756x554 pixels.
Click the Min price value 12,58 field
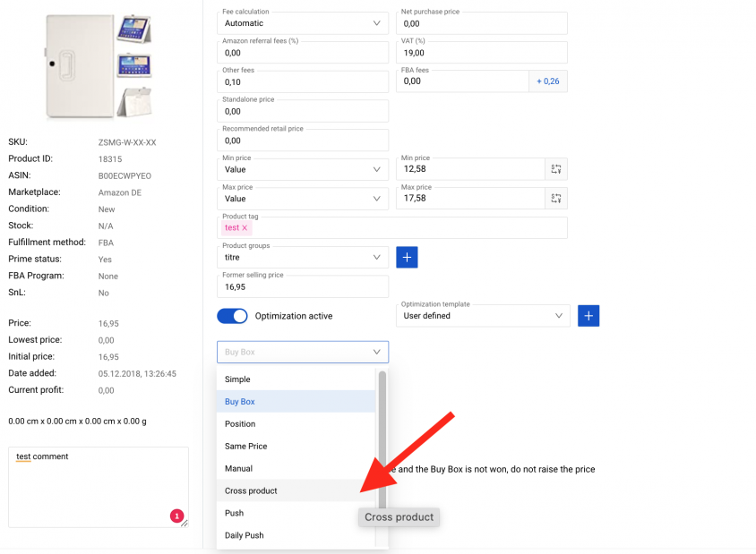pos(470,169)
